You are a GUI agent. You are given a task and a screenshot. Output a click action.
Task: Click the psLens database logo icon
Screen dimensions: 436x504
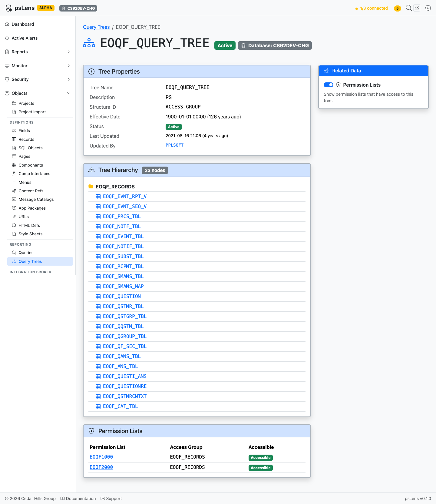[x=9, y=8]
